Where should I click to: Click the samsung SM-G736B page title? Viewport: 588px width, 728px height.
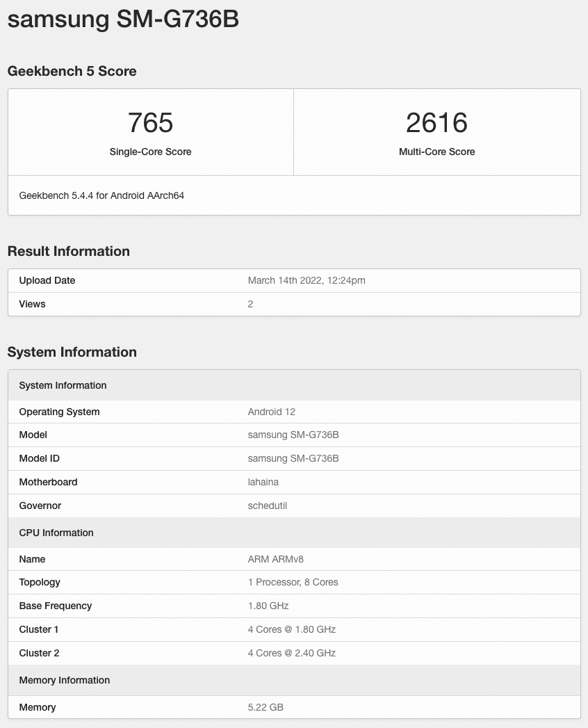[x=122, y=19]
